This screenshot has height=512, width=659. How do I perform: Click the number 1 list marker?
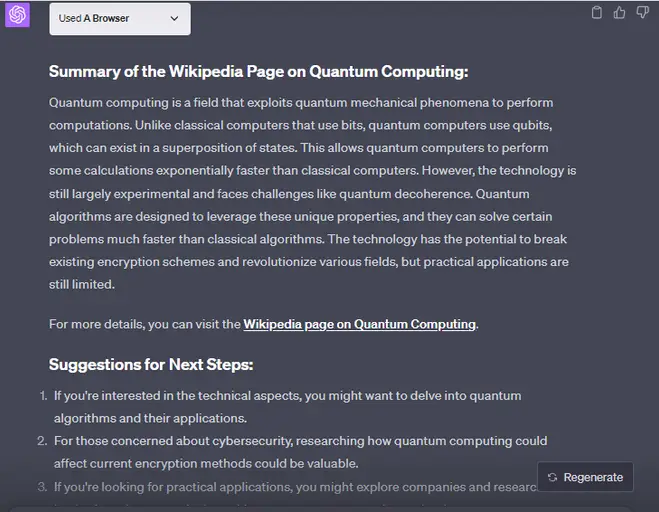[43, 396]
